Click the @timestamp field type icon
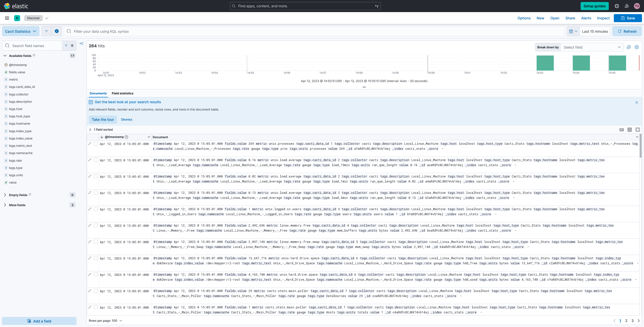Screen dimensions: 644x327 [x=6, y=65]
